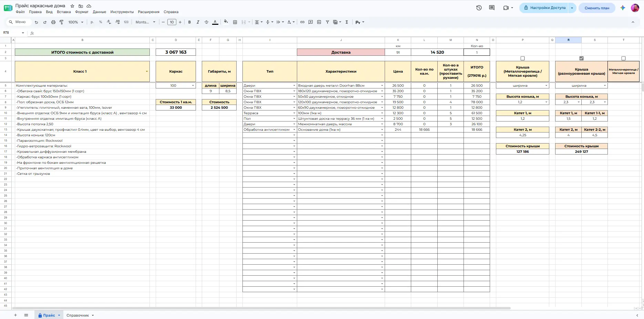The height and width of the screenshot is (319, 644).
Task: Select the Paint format tool
Action: click(62, 22)
